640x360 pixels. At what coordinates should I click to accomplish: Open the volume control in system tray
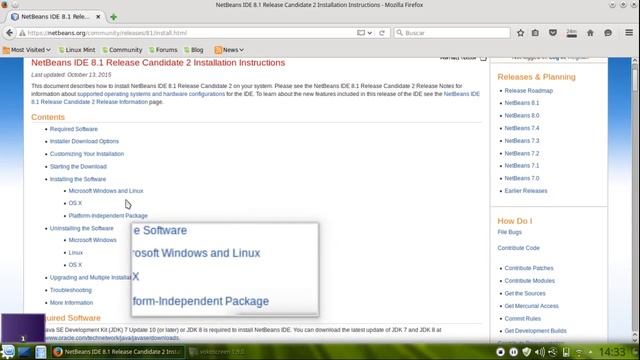540,352
